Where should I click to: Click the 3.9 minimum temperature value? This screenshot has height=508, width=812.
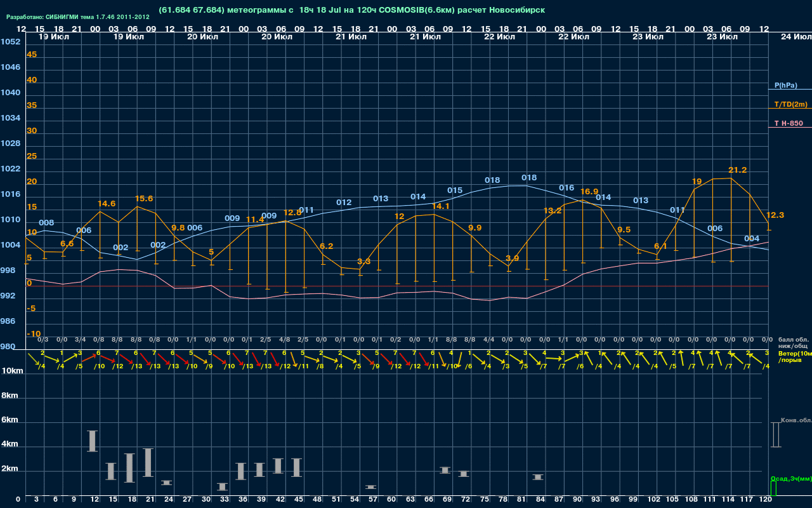[x=513, y=258]
